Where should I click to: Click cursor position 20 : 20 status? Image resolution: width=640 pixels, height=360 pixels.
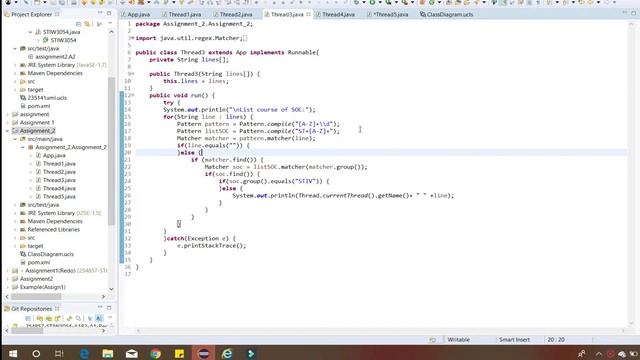[556, 340]
